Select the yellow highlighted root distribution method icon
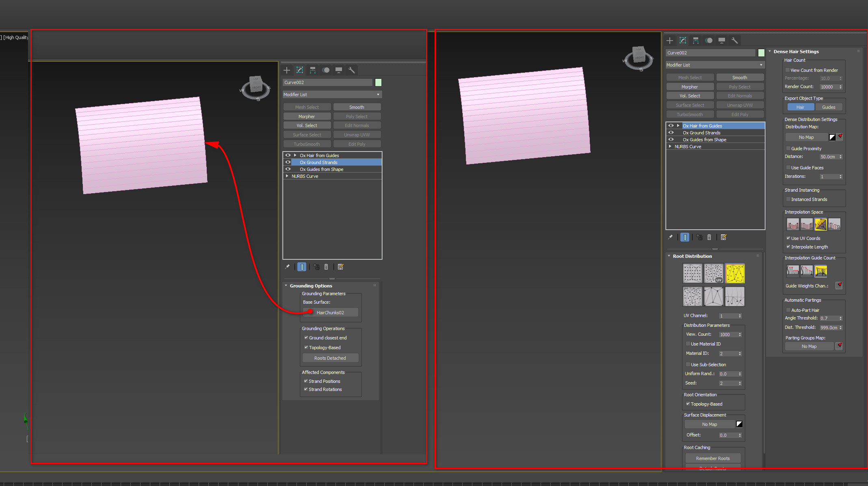The image size is (868, 486). pyautogui.click(x=735, y=274)
